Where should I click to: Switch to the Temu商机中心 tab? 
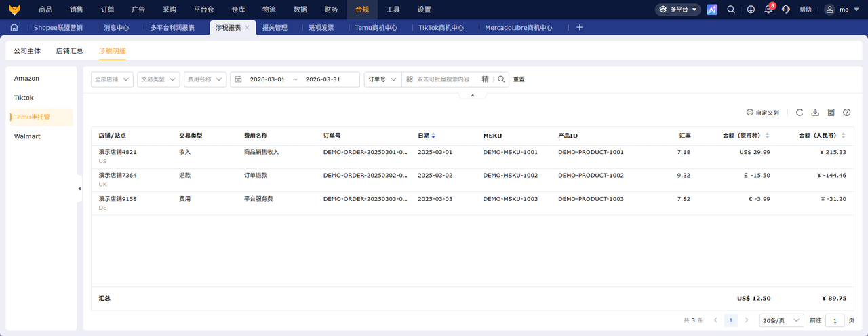376,28
